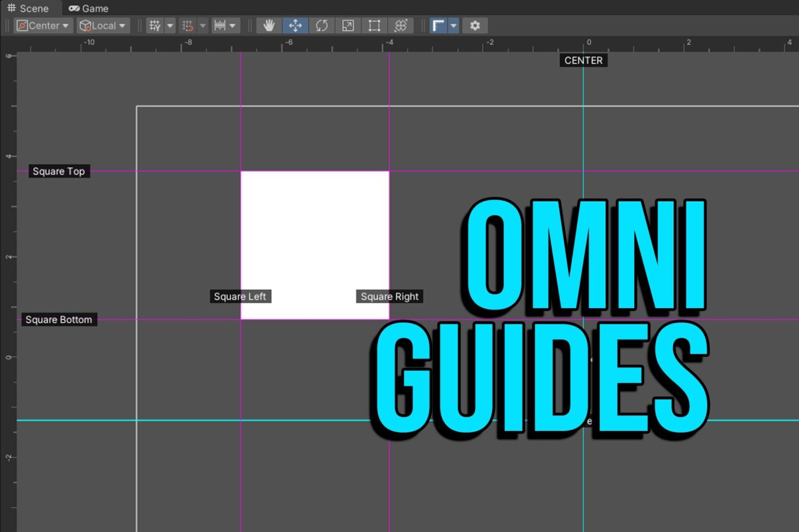Select the combined Transform tool

click(x=401, y=26)
